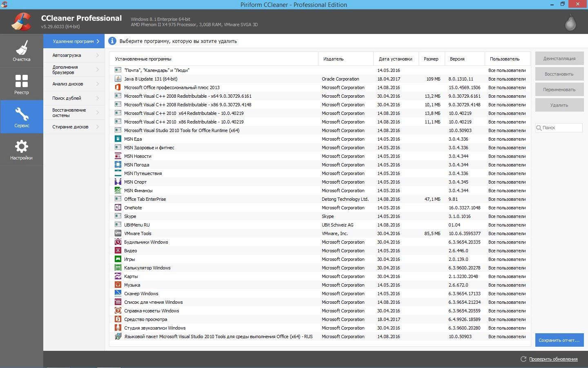Screen dimensions: 588x368
Task: Select Языковой пакет Visual Studio 2010 Tools row
Action: pos(320,337)
